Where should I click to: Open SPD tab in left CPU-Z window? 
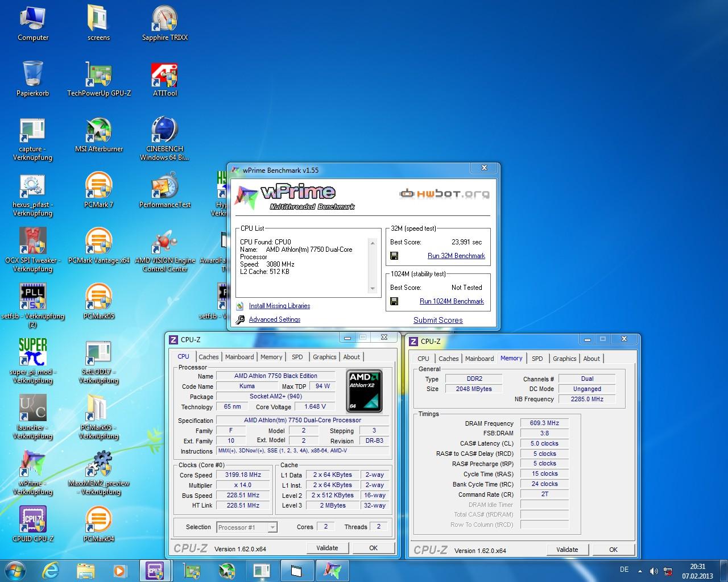[297, 357]
